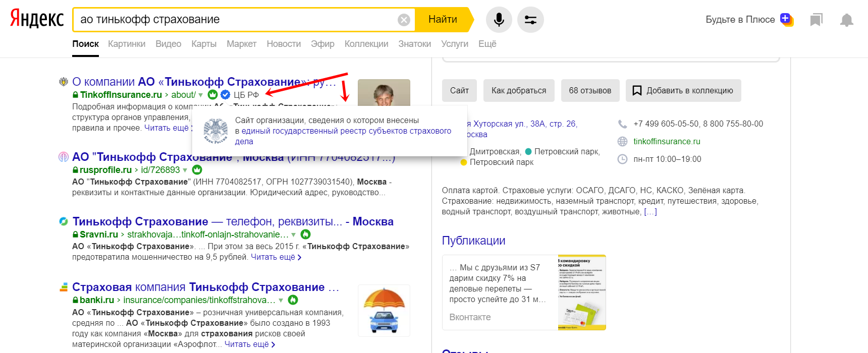Click the tinkoffinsurance.ru website link in card
This screenshot has height=353, width=868.
(x=667, y=142)
